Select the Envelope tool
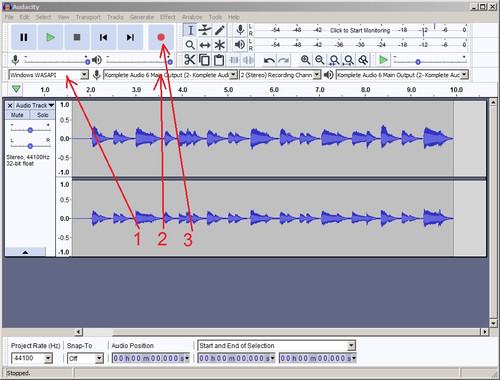This screenshot has height=380, width=500. tap(205, 30)
